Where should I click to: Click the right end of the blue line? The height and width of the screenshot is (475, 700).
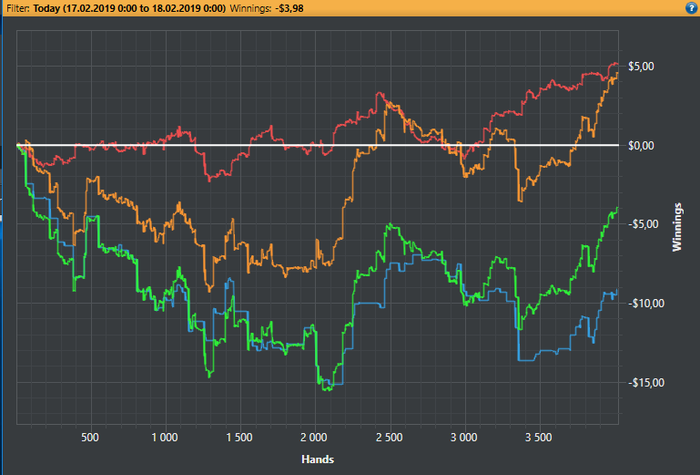click(x=617, y=290)
